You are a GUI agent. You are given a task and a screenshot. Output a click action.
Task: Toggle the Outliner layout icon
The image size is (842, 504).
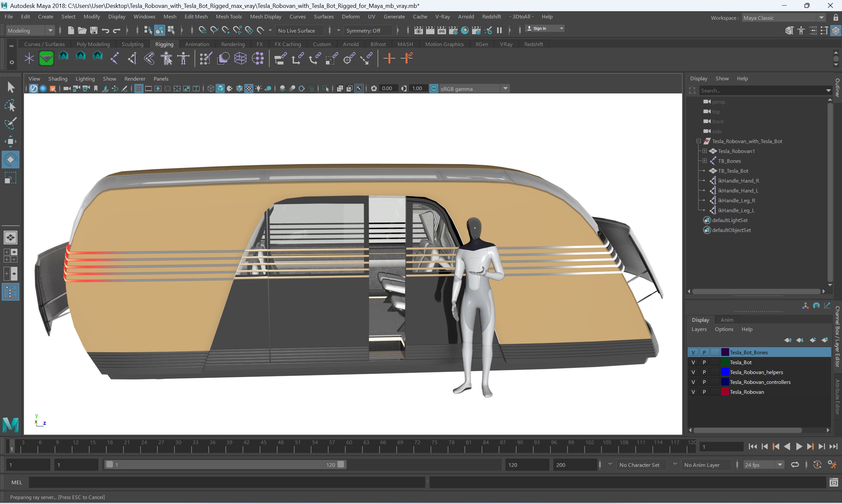[11, 292]
